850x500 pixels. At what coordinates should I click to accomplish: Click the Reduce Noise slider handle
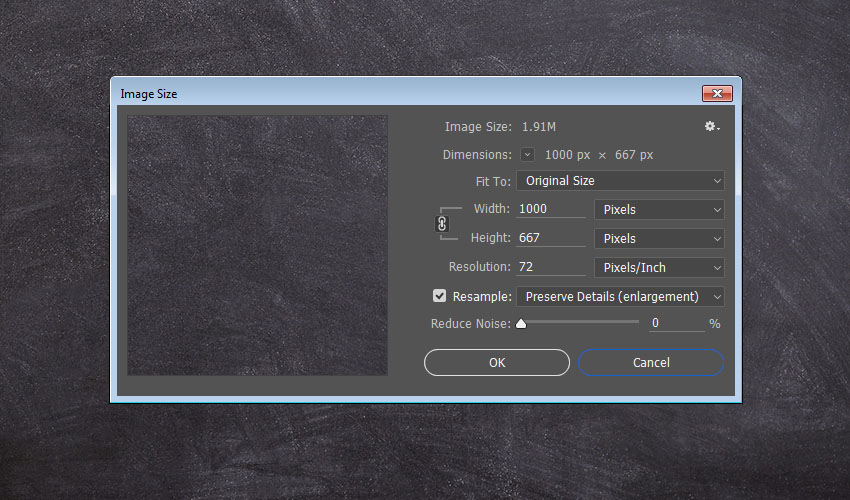521,324
